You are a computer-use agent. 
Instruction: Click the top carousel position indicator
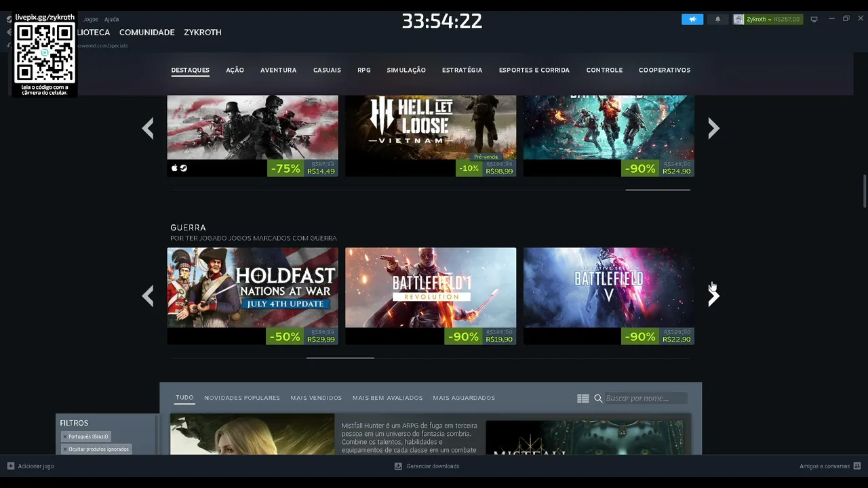coord(658,190)
